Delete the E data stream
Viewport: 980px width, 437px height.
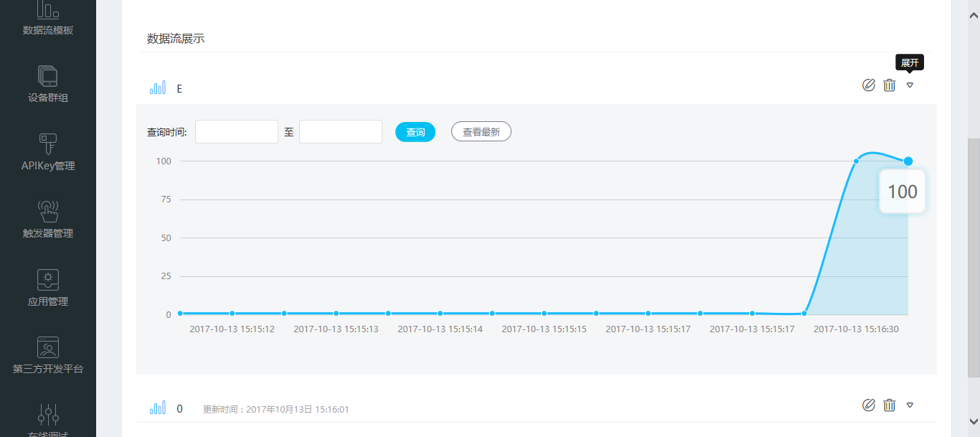click(890, 85)
